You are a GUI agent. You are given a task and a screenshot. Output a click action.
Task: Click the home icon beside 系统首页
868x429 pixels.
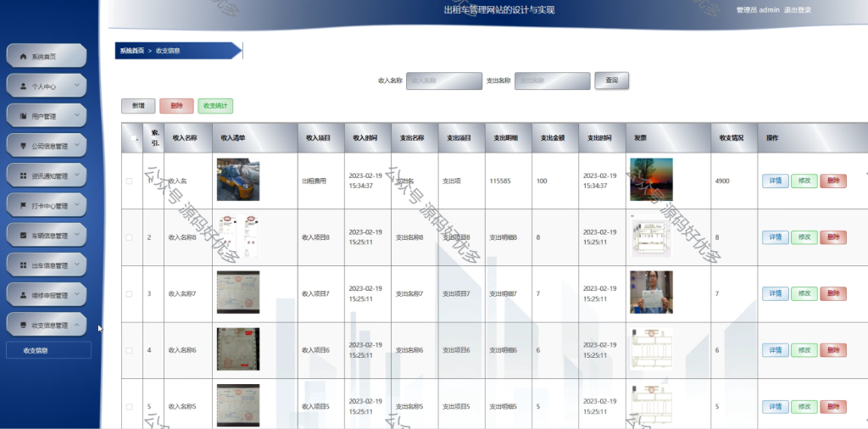point(23,57)
